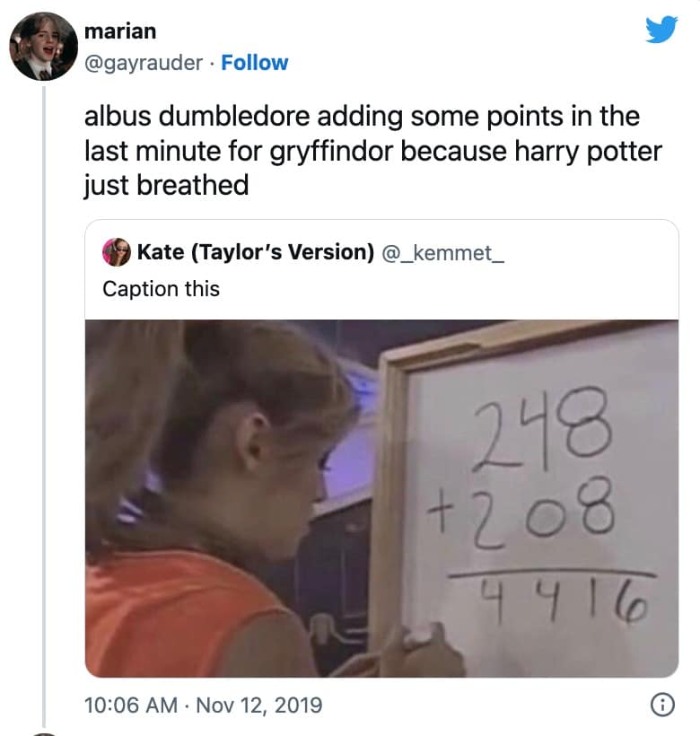Image resolution: width=700 pixels, height=736 pixels.
Task: Click Kate's small profile picture
Action: 117,252
